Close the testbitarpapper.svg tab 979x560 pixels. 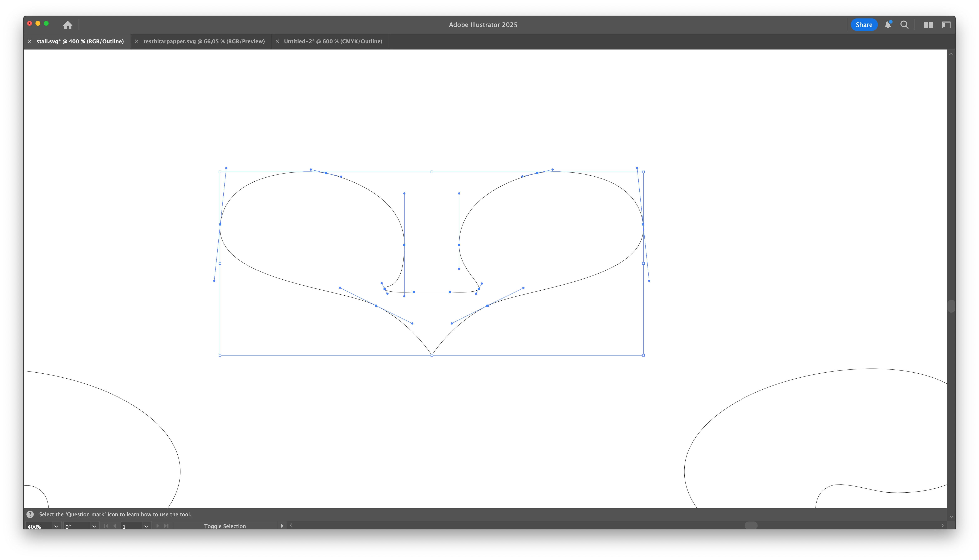(136, 41)
